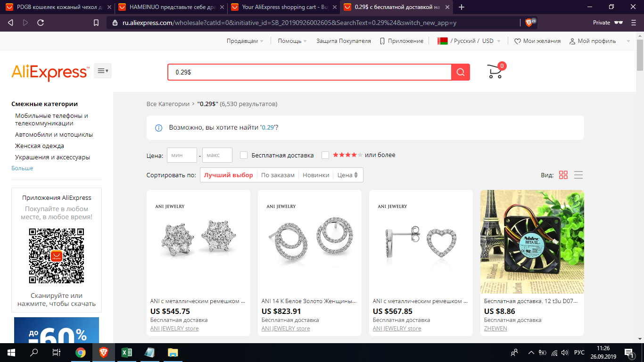
Task: Click the Wi-Fi network tray icon
Action: click(554, 353)
